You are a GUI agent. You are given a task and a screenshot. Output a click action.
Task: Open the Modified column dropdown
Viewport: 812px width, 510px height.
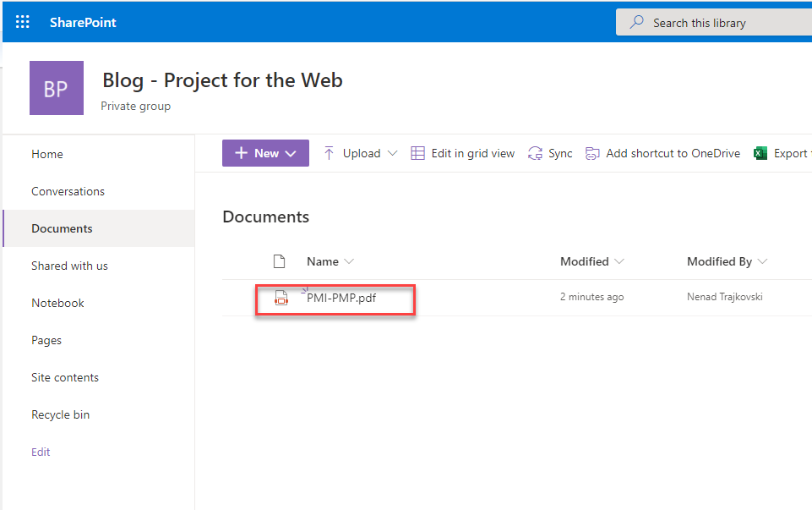coord(619,261)
